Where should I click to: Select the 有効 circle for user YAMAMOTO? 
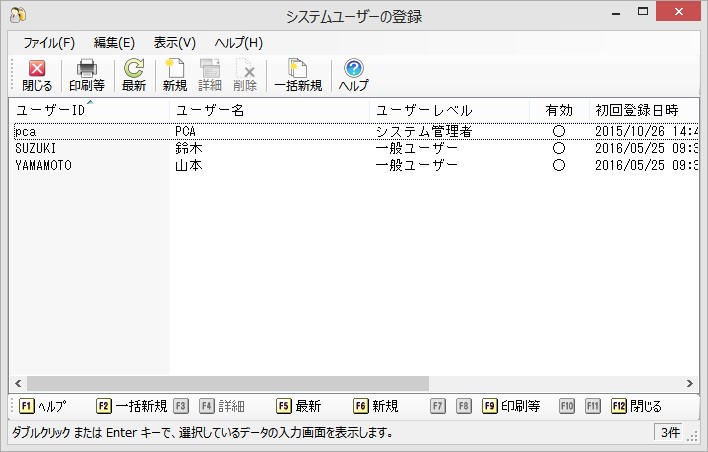point(559,165)
